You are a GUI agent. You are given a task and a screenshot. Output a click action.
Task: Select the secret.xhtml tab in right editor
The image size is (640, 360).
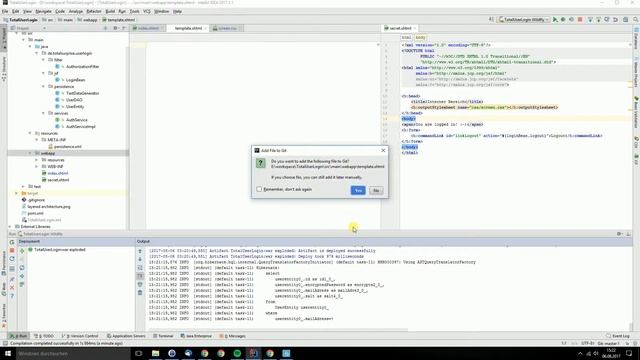pos(400,28)
